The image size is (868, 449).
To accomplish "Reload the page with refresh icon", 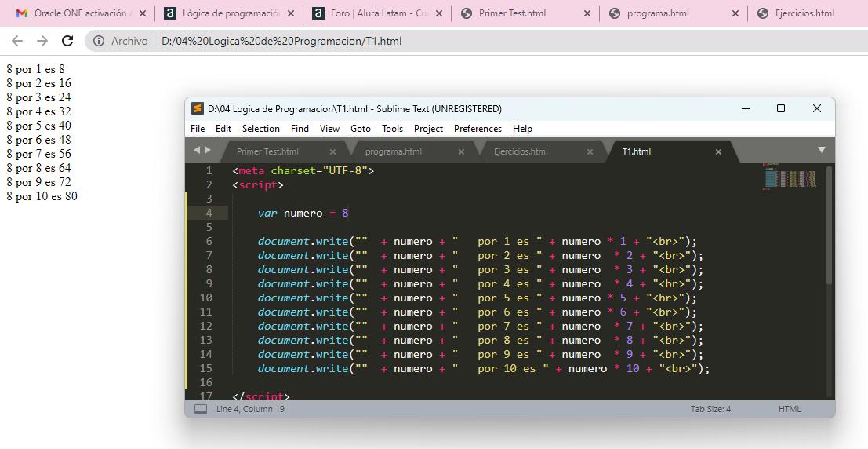I will pyautogui.click(x=67, y=41).
